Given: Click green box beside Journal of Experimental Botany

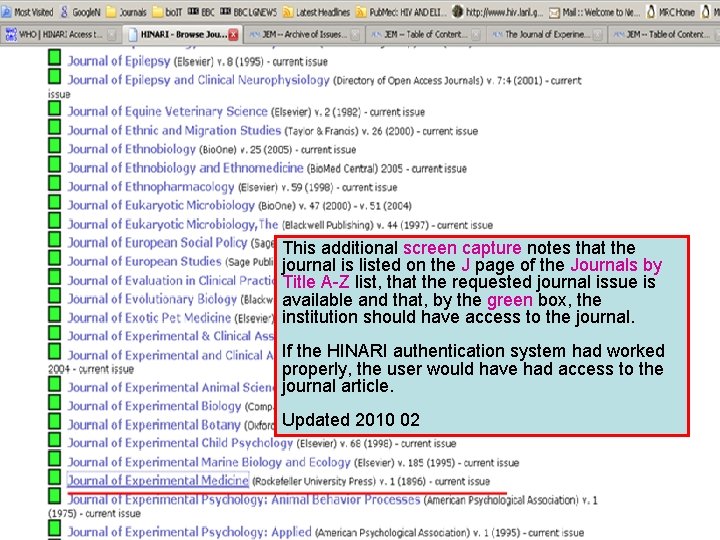Looking at the screenshot, I should pos(55,421).
